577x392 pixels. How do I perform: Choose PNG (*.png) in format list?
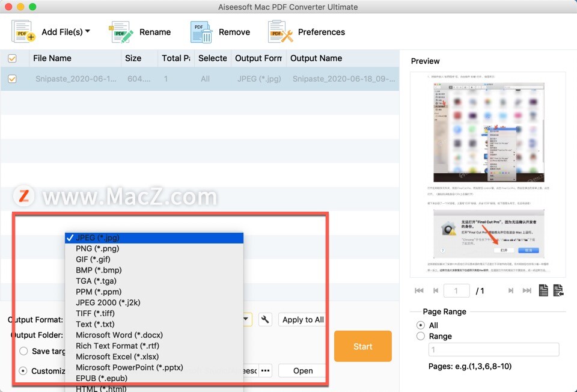[154, 248]
